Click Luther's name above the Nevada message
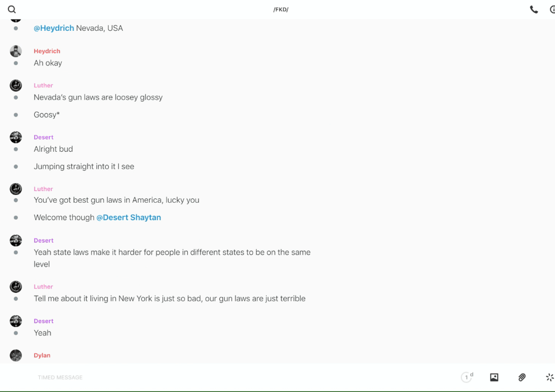 click(x=43, y=86)
